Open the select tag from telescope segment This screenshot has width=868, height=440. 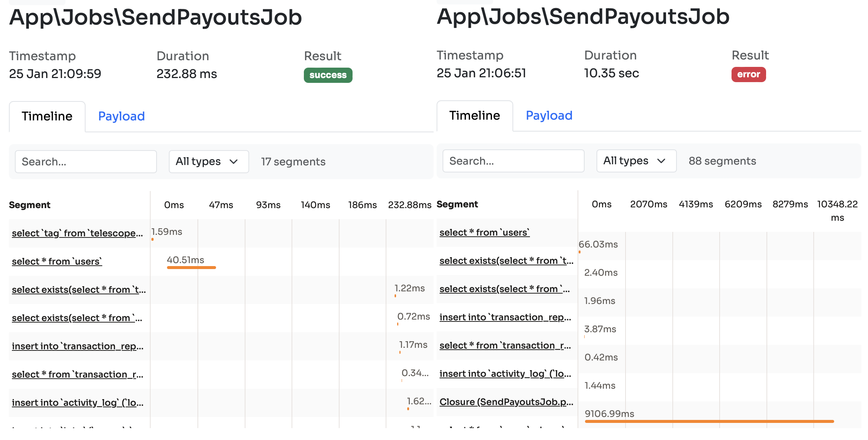[77, 233]
